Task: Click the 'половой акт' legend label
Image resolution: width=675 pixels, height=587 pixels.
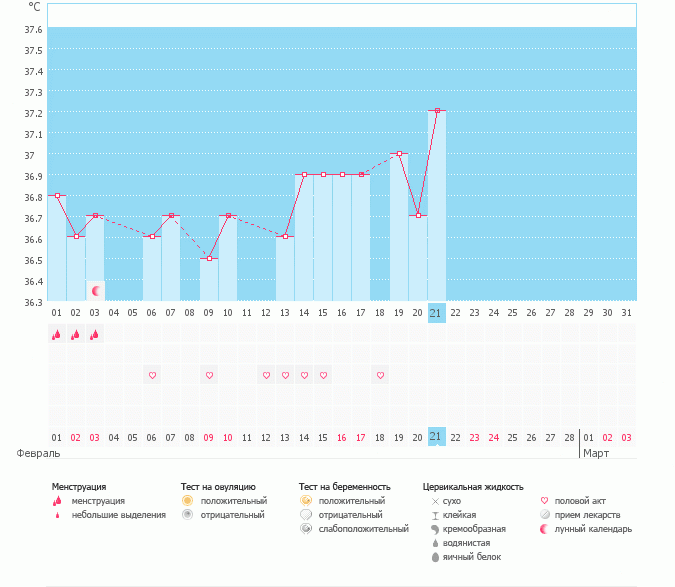Action: pyautogui.click(x=580, y=500)
